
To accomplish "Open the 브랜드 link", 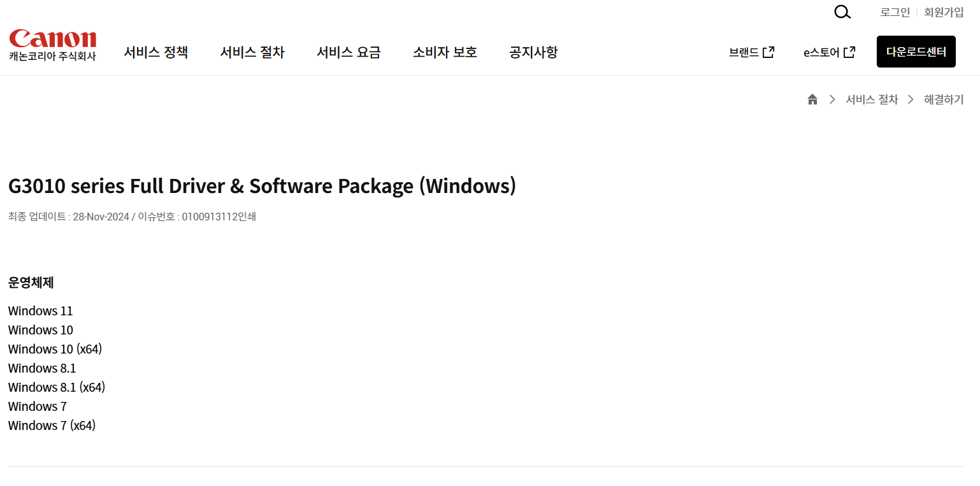I will (x=744, y=53).
